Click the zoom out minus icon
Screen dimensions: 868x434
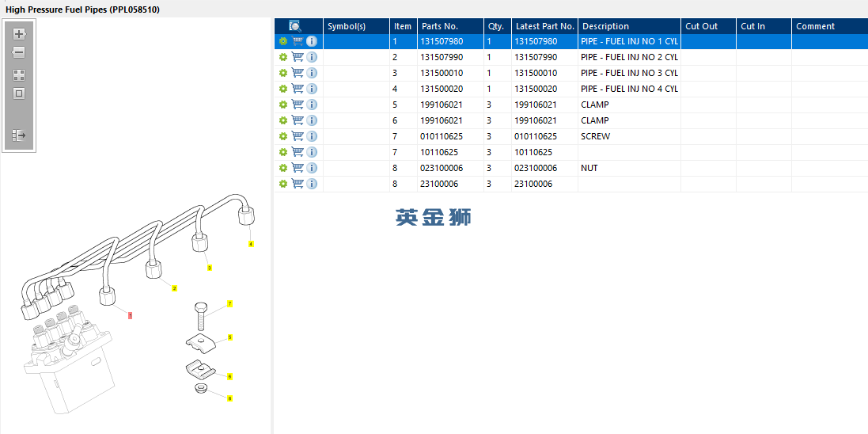point(19,52)
